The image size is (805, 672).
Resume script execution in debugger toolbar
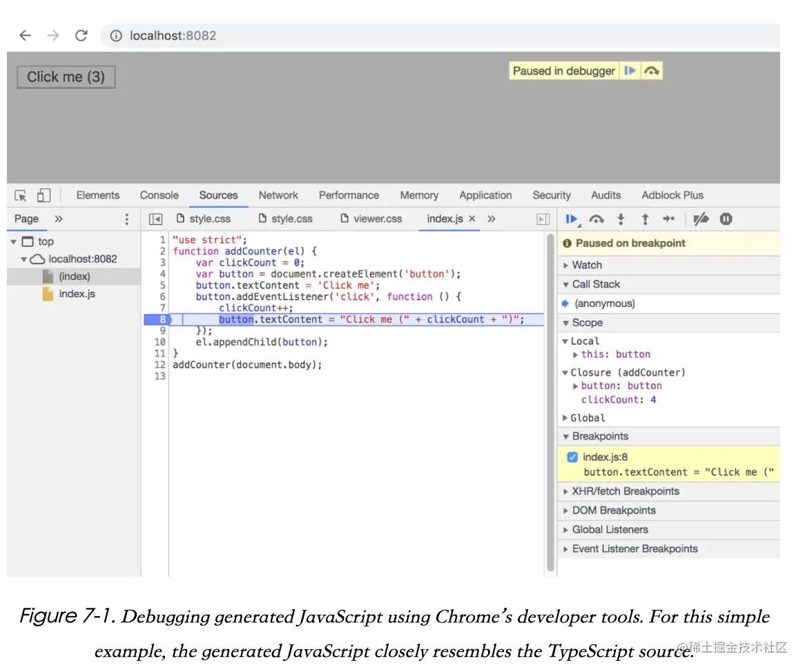pos(572,219)
